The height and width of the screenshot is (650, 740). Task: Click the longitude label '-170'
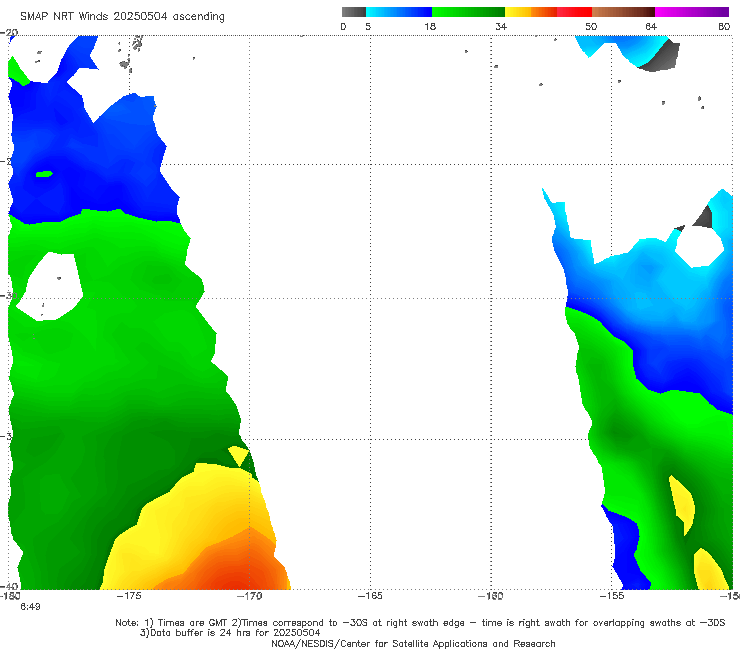tap(249, 596)
